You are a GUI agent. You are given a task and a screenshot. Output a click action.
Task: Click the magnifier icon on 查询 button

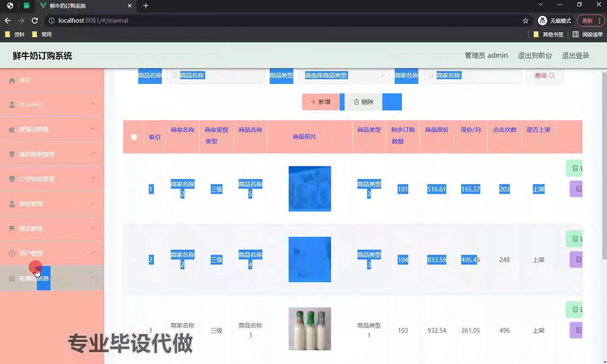point(551,75)
